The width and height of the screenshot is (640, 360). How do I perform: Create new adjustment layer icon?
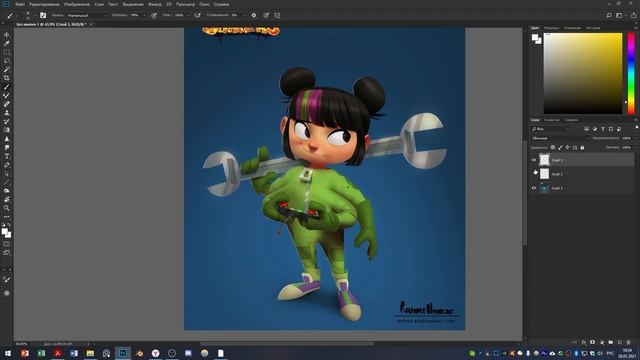pyautogui.click(x=602, y=342)
